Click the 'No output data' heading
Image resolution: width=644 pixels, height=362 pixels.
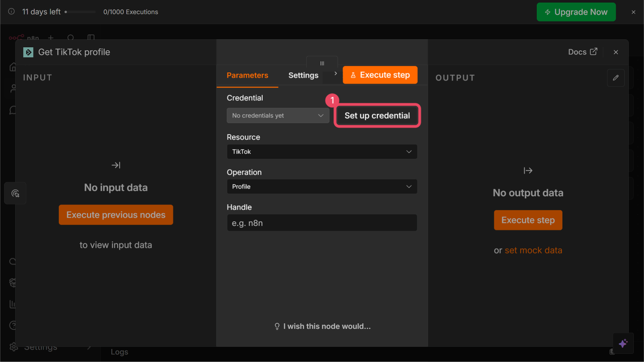(528, 193)
